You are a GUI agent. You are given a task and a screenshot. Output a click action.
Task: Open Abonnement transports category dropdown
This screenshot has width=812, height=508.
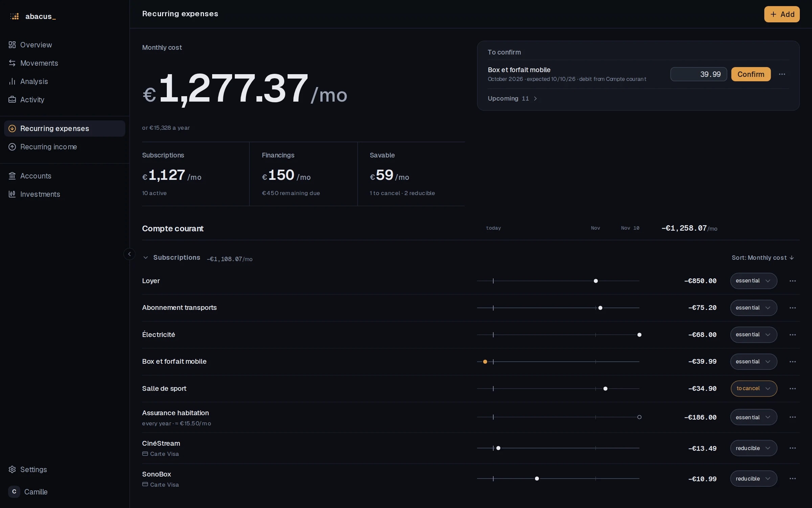pos(753,308)
